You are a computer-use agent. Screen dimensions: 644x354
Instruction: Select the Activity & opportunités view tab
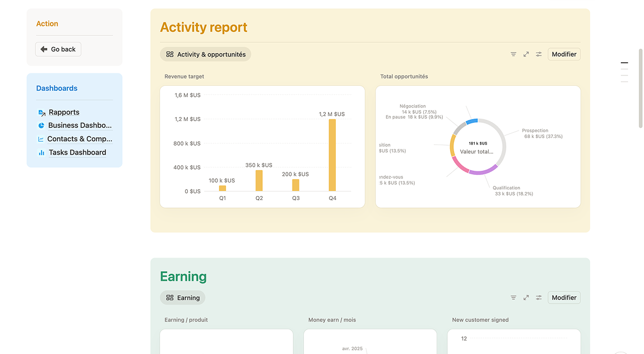pos(205,54)
